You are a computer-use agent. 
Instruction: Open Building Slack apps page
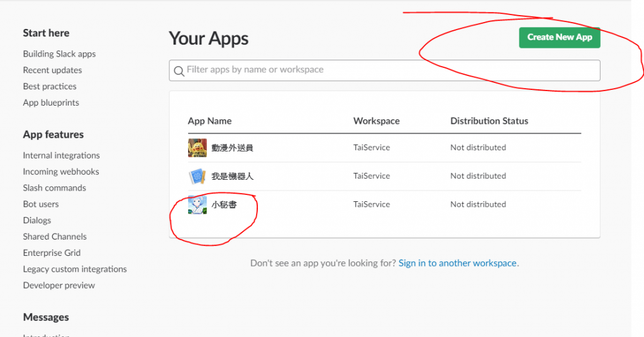pyautogui.click(x=59, y=54)
